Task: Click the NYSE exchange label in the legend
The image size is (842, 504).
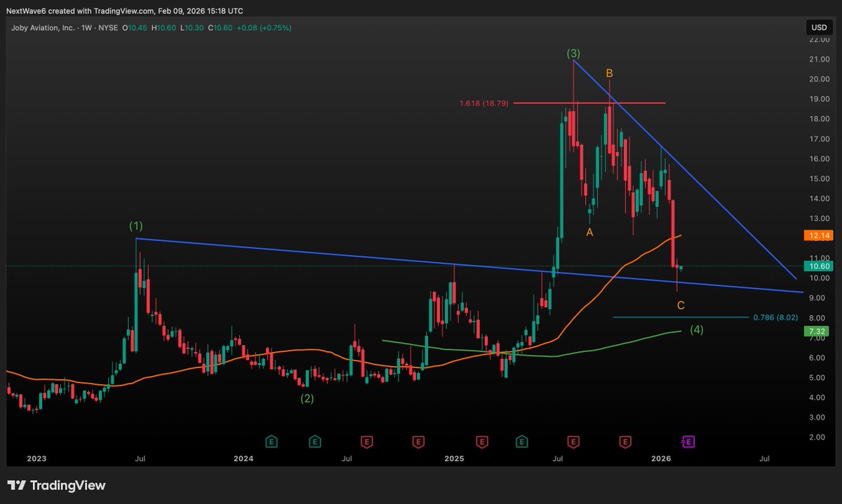Action: [107, 27]
